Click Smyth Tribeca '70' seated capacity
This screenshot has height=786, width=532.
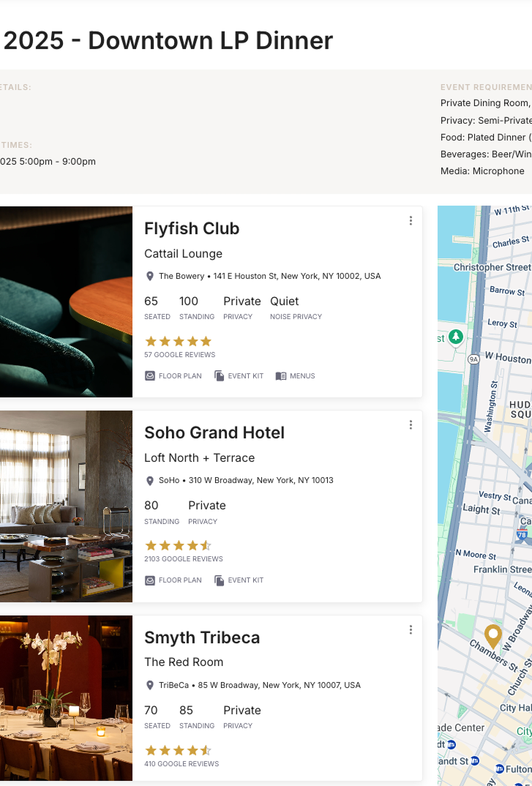click(x=151, y=711)
